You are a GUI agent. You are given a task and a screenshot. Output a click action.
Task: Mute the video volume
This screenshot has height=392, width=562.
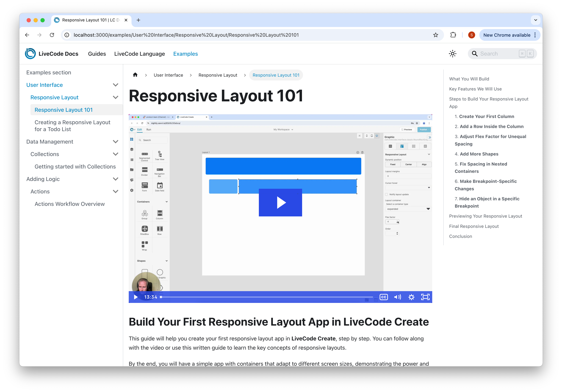pos(397,297)
